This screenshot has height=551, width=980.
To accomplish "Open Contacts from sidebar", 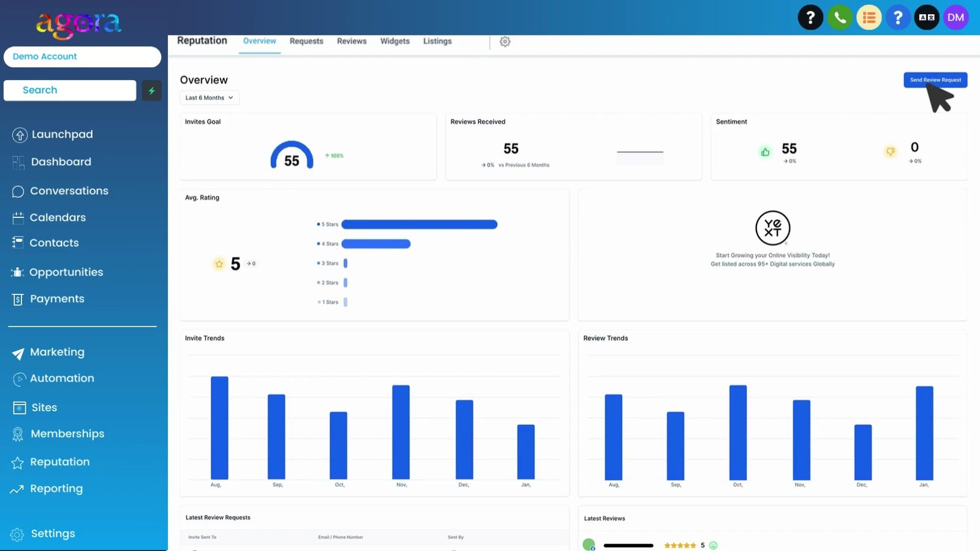I will pos(45,243).
